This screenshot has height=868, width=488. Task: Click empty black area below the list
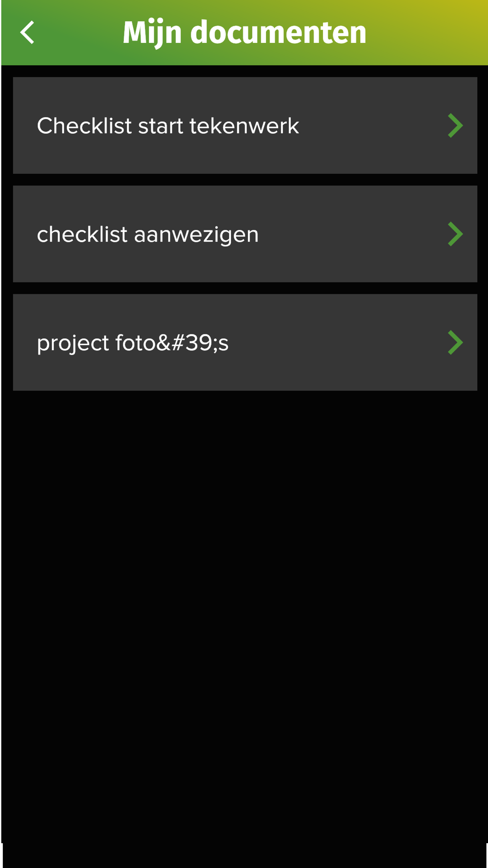pyautogui.click(x=244, y=615)
